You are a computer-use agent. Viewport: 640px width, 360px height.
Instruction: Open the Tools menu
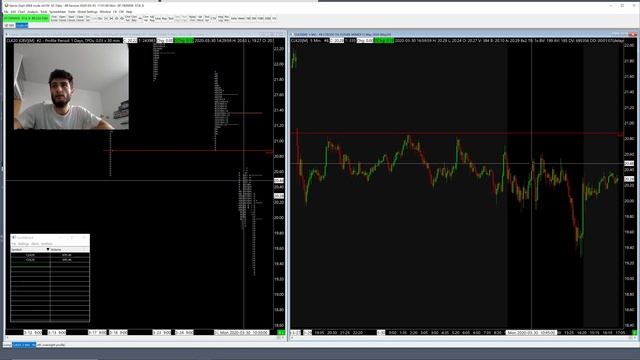[44, 12]
